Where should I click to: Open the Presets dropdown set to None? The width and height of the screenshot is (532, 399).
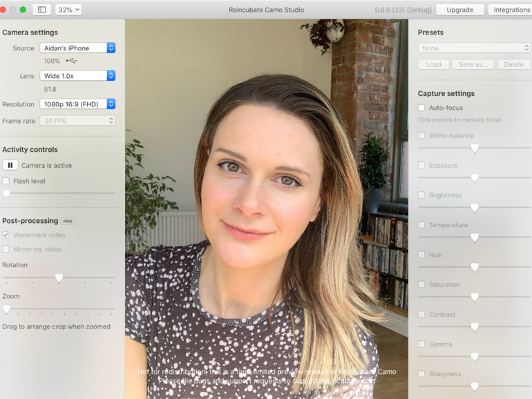473,48
